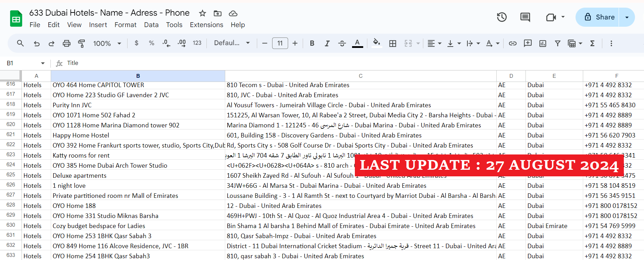Image resolution: width=644 pixels, height=260 pixels.
Task: Open vertical align dropdown
Action: [x=454, y=43]
